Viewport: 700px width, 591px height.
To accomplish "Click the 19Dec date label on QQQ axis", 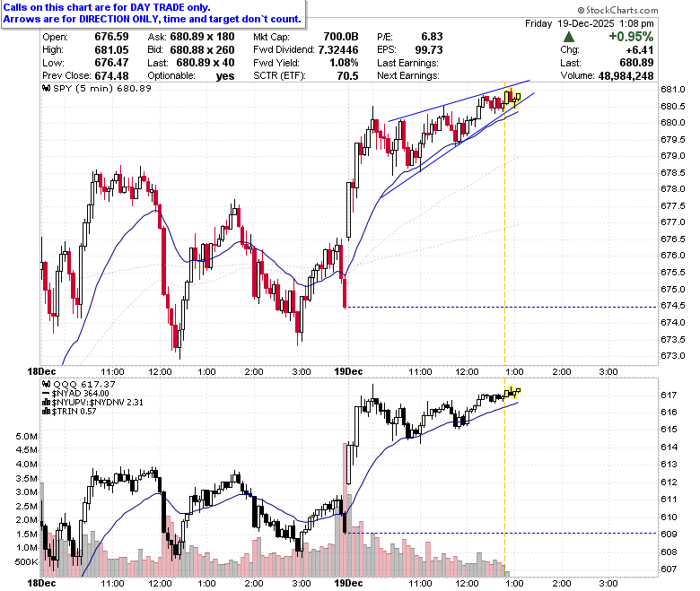I will [x=348, y=583].
